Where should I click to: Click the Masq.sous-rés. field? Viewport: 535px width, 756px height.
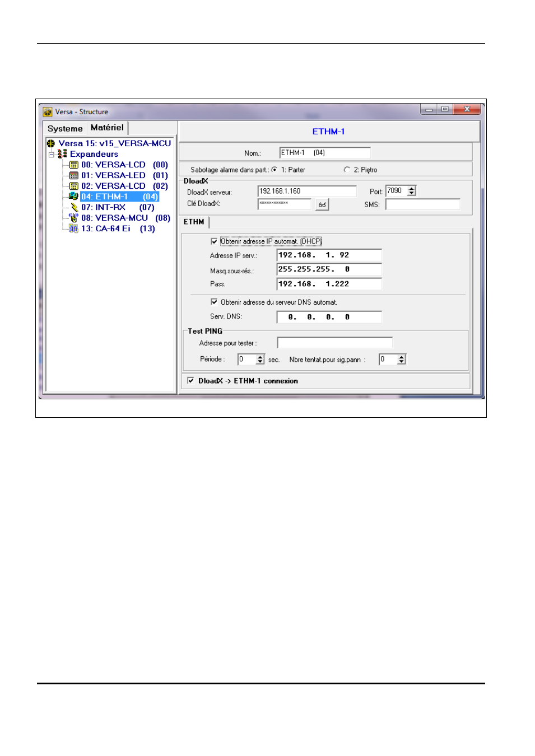(x=329, y=269)
